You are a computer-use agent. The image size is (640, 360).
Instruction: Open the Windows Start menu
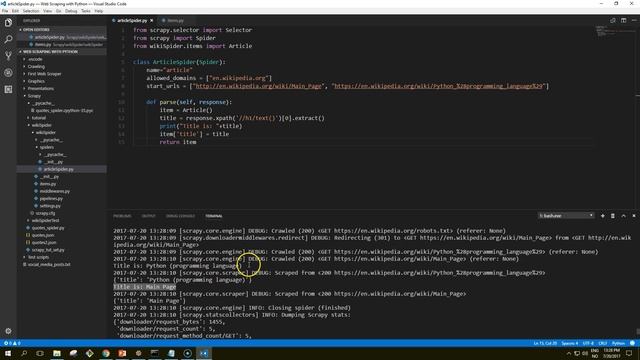[8, 353]
